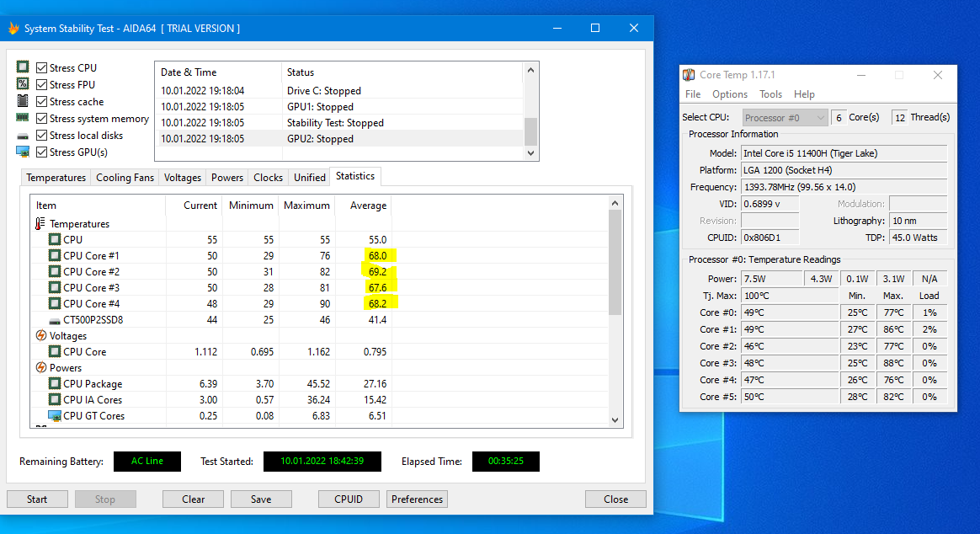Select the 'GPU2: Stopped' log row

coord(338,139)
